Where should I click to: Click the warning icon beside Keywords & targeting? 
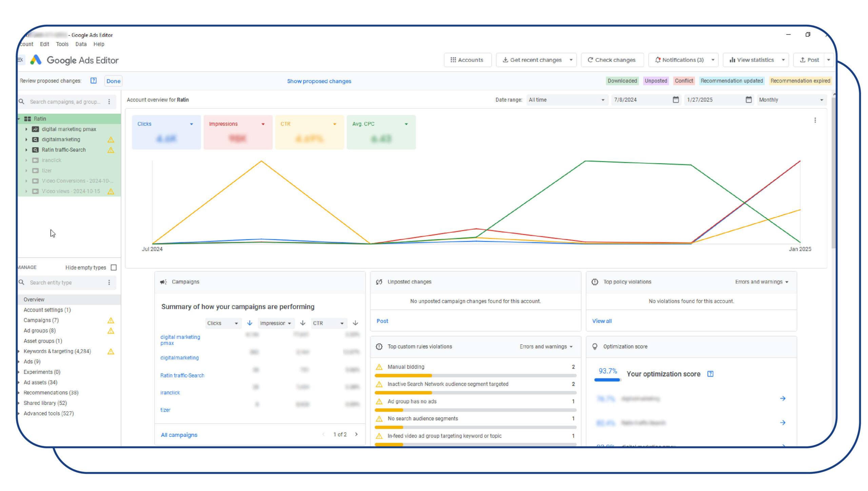tap(111, 352)
